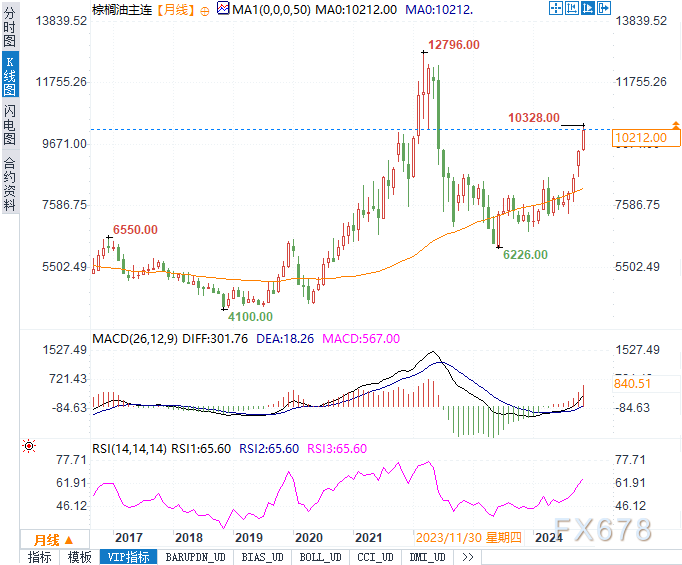Click the 13839.52 left axis label
The height and width of the screenshot is (565, 682).
(61, 21)
